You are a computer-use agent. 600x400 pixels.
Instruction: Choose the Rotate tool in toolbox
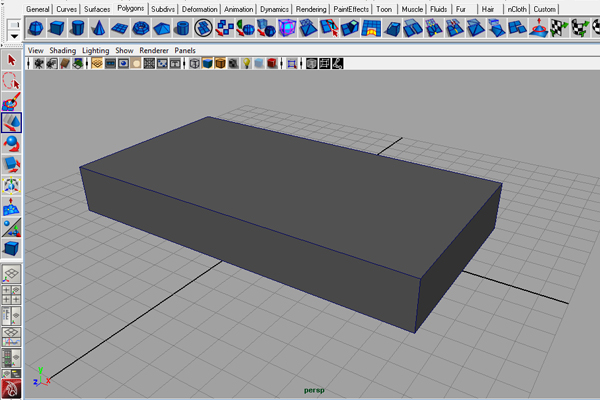[x=12, y=143]
